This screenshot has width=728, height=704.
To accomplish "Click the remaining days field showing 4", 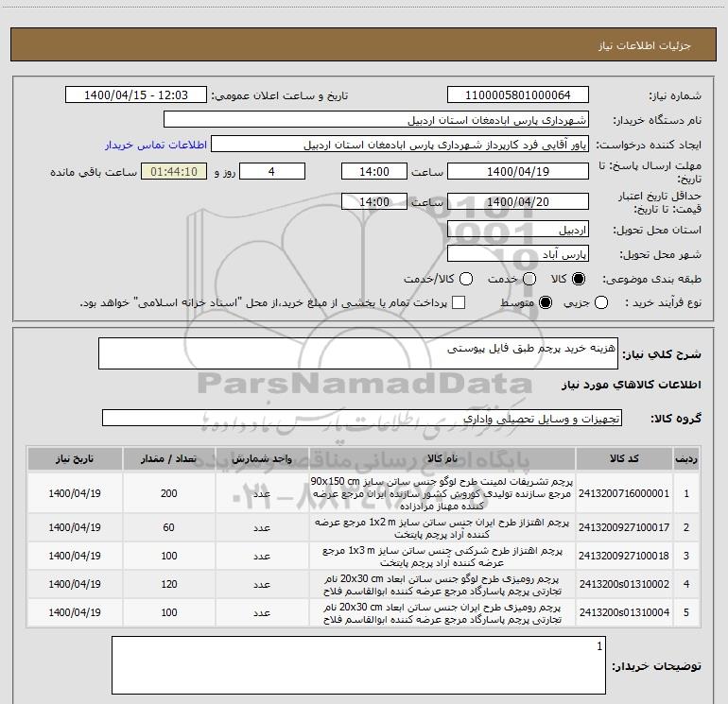I will click(272, 172).
